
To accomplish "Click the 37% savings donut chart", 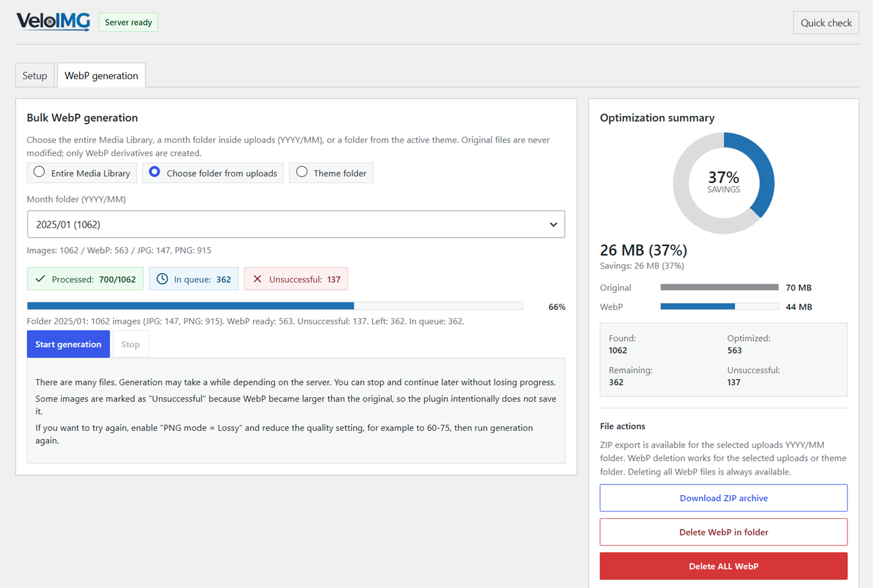I will pyautogui.click(x=723, y=183).
